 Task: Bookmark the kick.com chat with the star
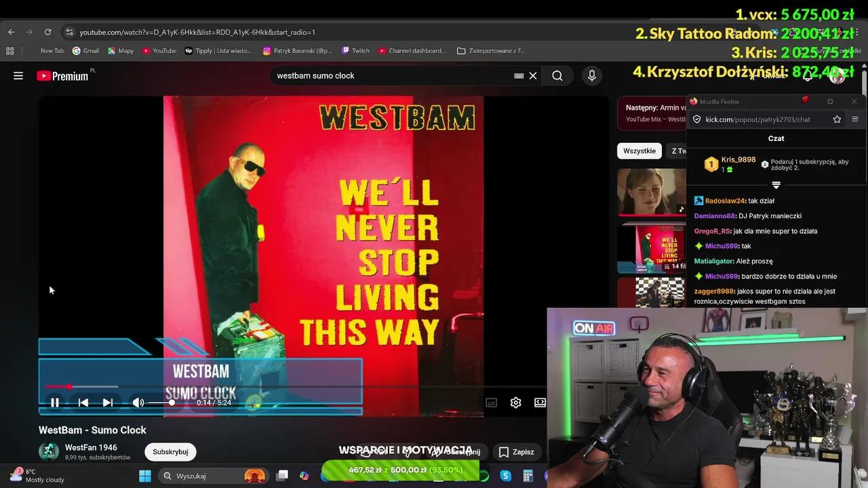(x=837, y=119)
